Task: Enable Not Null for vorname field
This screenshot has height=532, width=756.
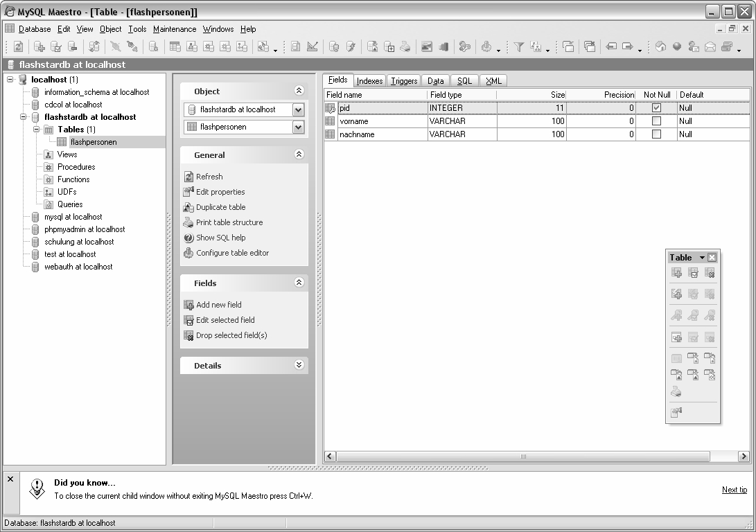Action: pyautogui.click(x=656, y=121)
